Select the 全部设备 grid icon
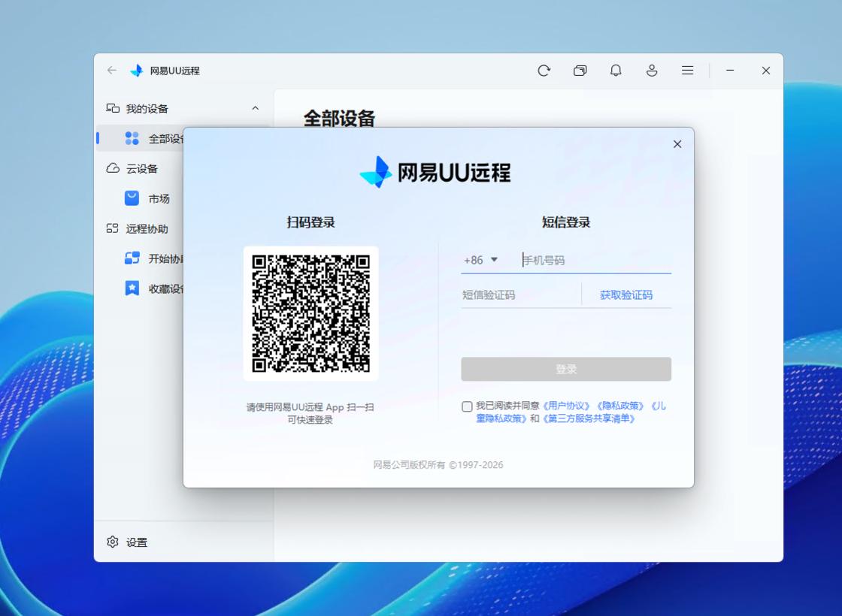The image size is (842, 616). (132, 138)
